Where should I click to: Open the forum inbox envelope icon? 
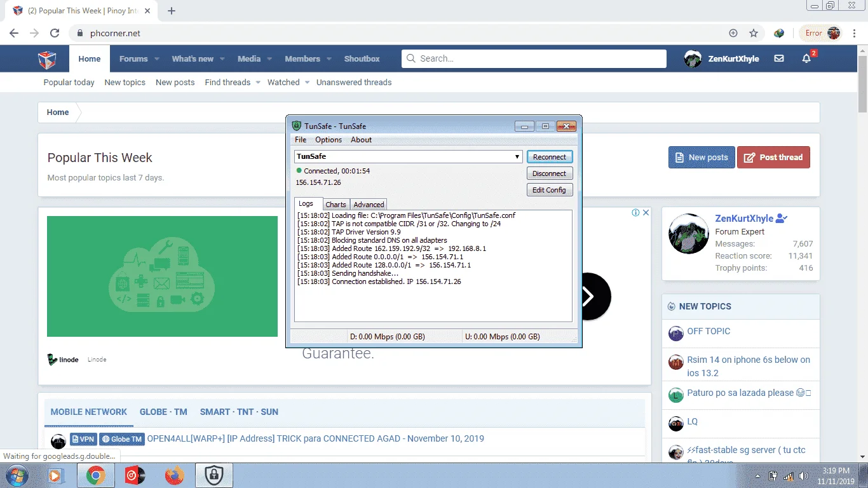tap(779, 58)
